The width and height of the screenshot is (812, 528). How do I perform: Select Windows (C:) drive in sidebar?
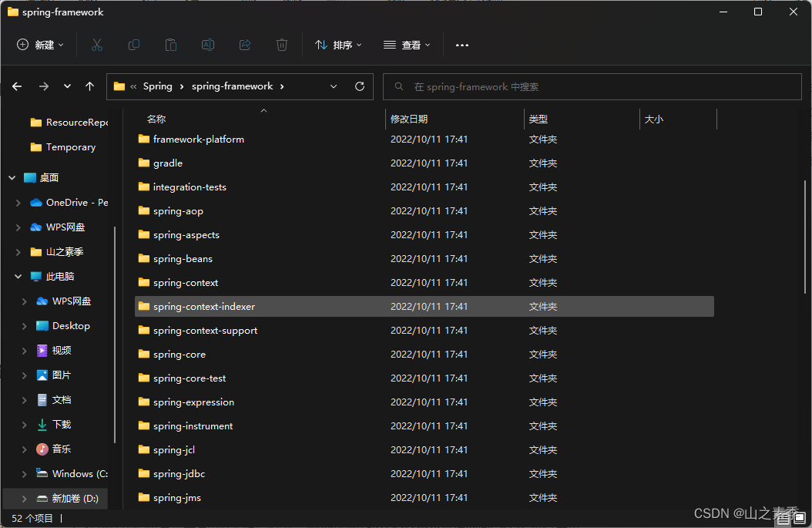click(x=72, y=474)
